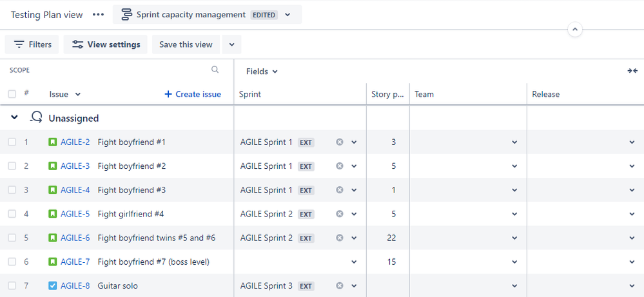Viewport: 644px width, 297px height.
Task: Tick the checkbox for the AGILE-3 row
Action: click(x=12, y=166)
